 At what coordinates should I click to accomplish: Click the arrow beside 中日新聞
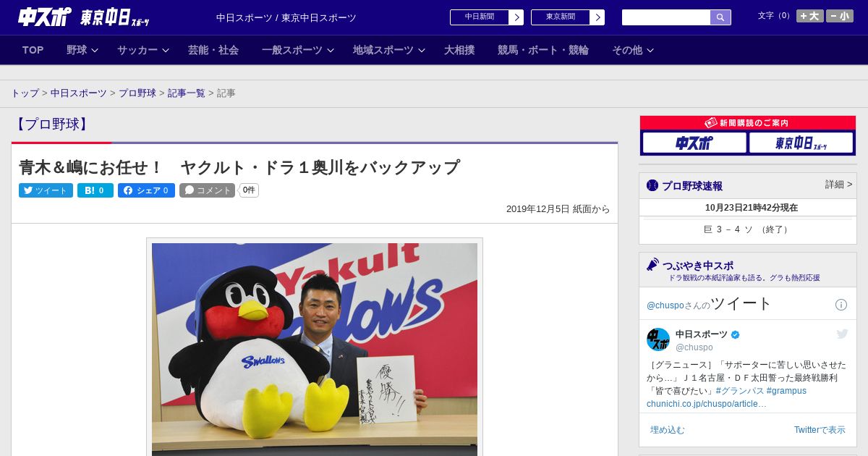[x=516, y=17]
